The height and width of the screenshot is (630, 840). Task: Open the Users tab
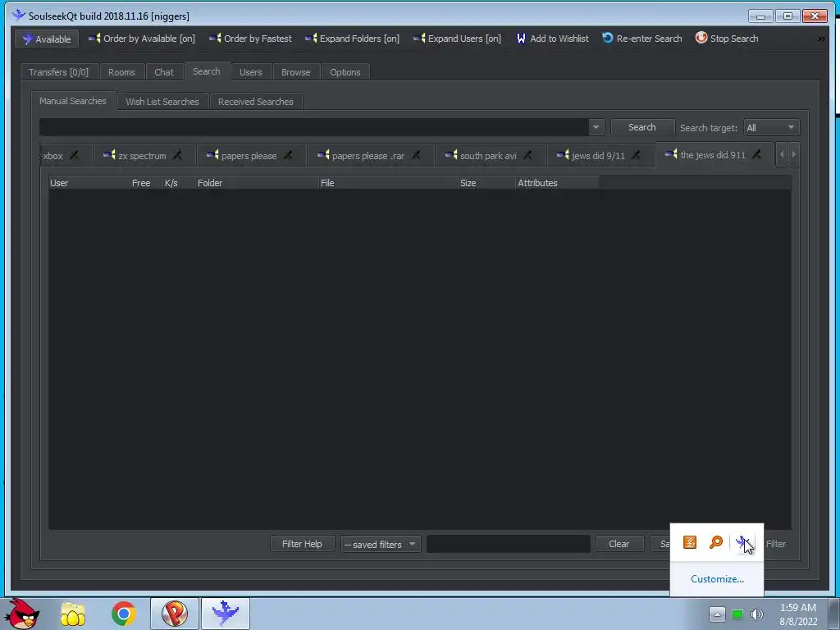coord(251,72)
